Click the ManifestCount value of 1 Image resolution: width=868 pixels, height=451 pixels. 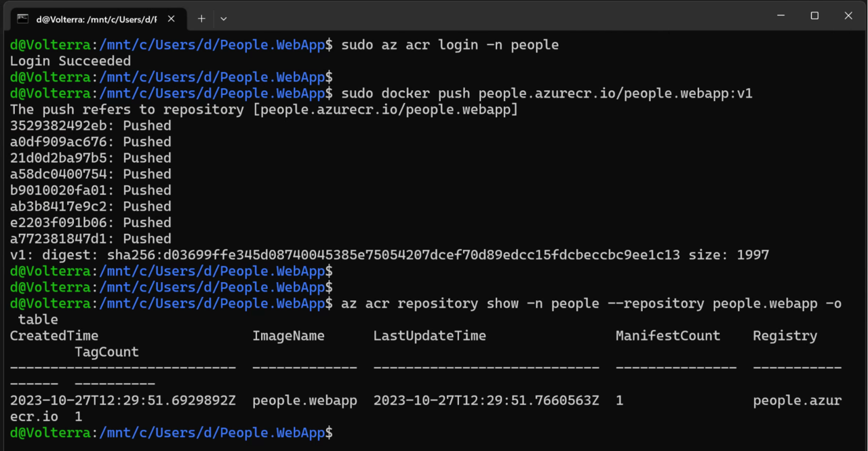coord(618,400)
